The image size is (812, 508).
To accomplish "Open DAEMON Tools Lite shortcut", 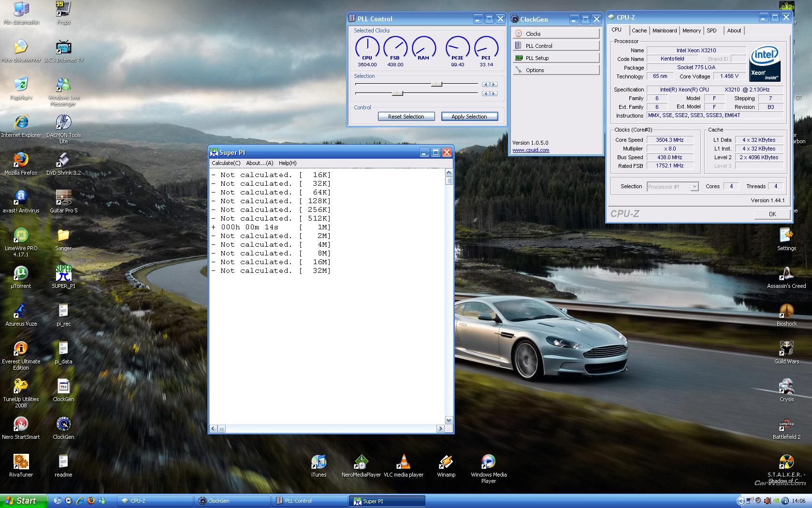I will click(63, 129).
